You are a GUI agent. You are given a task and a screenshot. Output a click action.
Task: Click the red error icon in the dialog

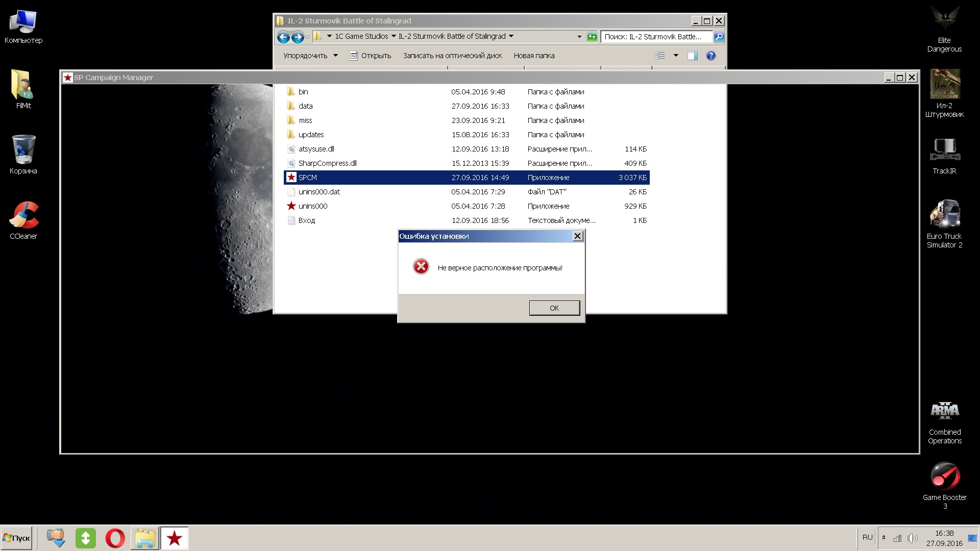click(421, 266)
